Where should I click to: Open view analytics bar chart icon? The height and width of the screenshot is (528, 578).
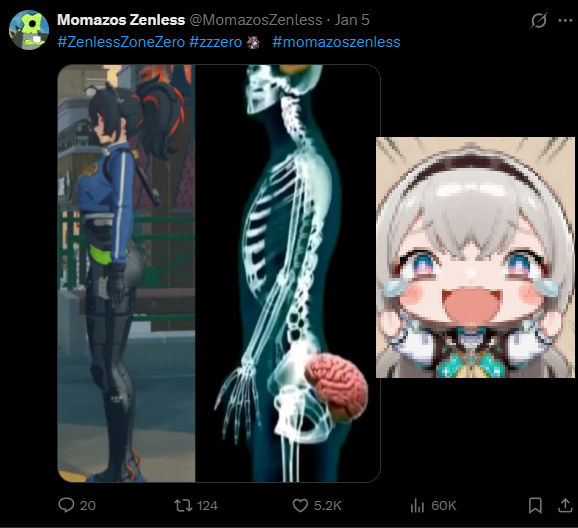(x=417, y=506)
